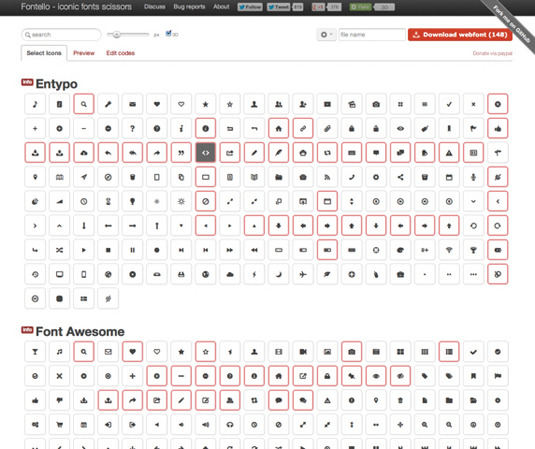Click the Info badge beside Font Awesome
This screenshot has height=449, width=535.
pyautogui.click(x=27, y=330)
